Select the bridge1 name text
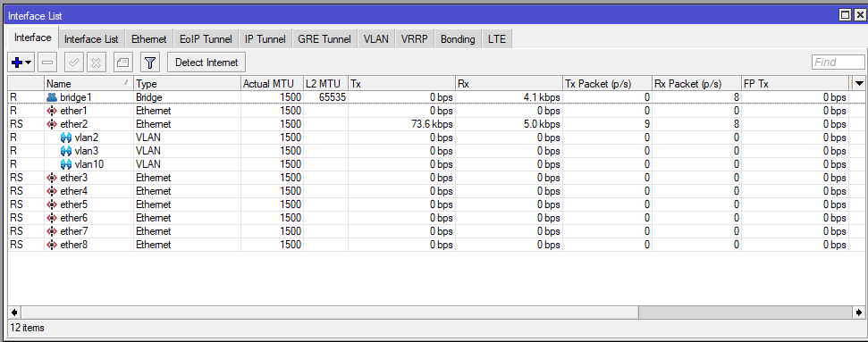This screenshot has width=868, height=342. pyautogui.click(x=76, y=97)
